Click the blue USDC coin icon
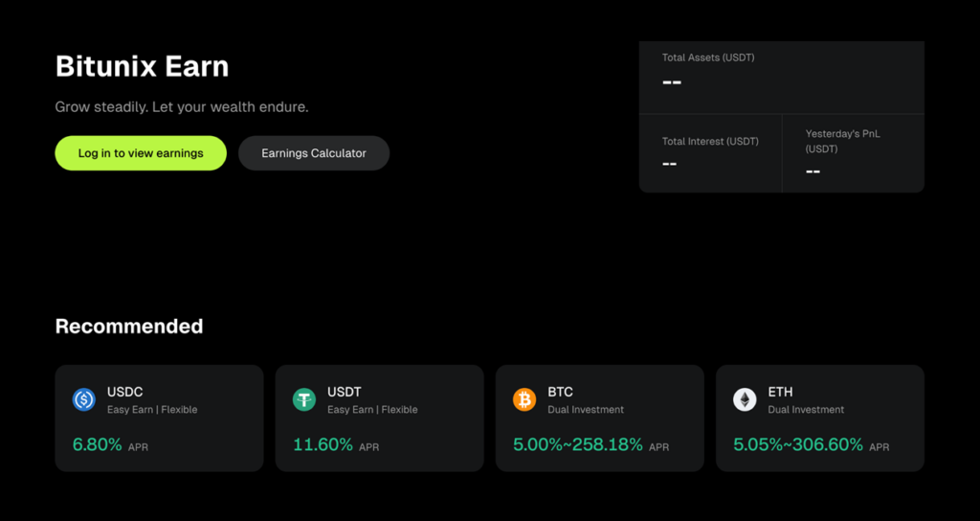 pyautogui.click(x=84, y=399)
